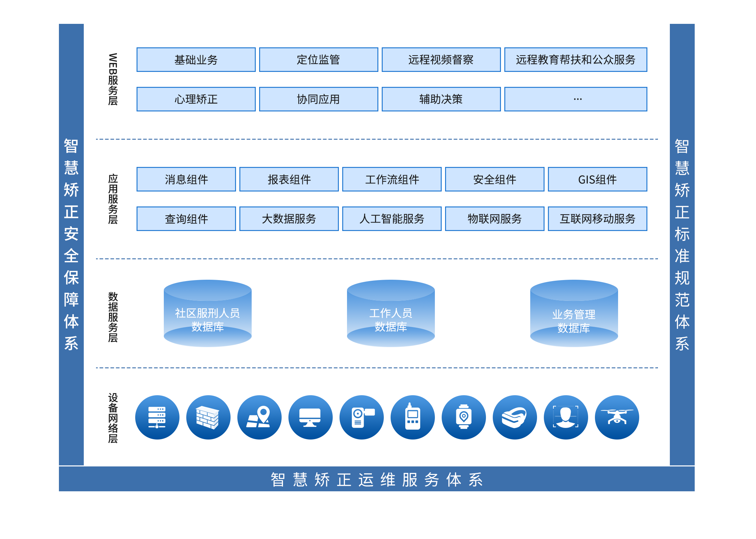
Task: Click the WEB服务层 layer label
Action: pos(113,79)
